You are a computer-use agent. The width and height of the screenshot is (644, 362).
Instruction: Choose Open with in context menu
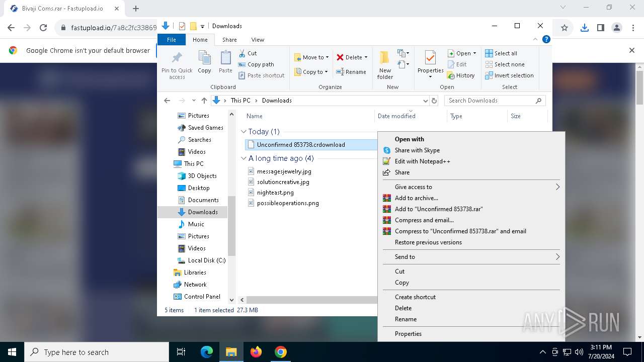(471, 139)
